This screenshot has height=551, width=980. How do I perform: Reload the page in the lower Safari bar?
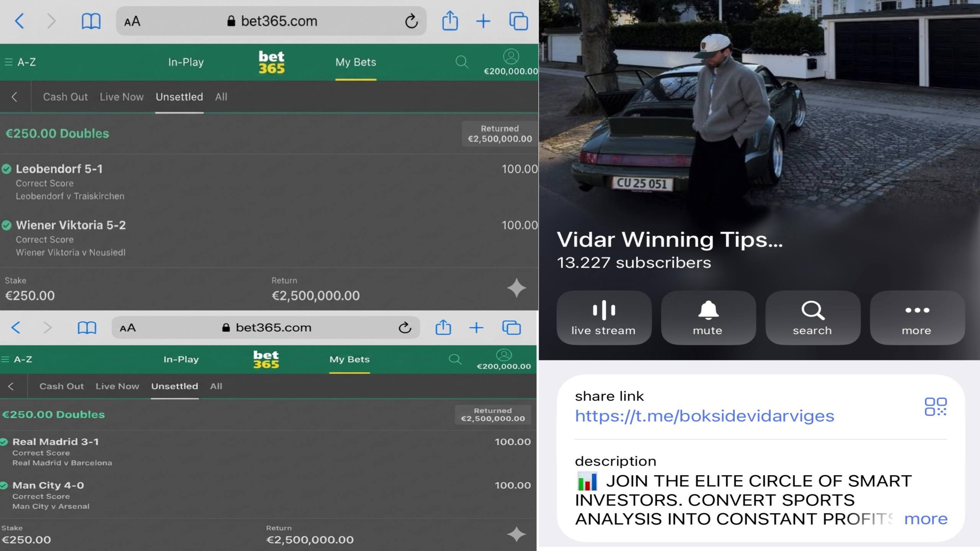tap(405, 328)
